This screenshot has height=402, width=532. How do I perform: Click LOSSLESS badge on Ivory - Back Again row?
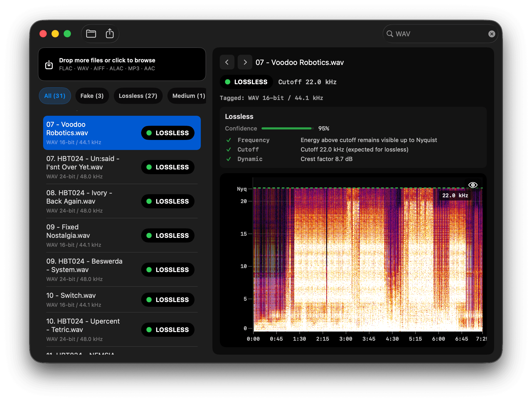click(x=168, y=201)
